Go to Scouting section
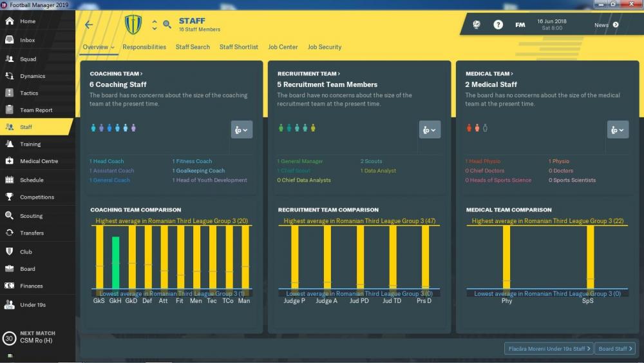 (31, 216)
